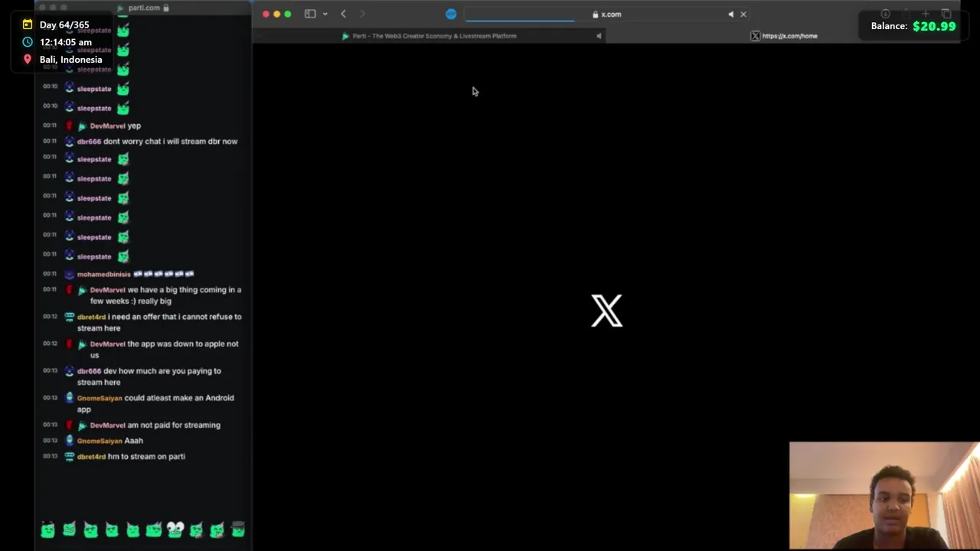Maximize Safari with the green button
The image size is (980, 551).
[x=287, y=14]
